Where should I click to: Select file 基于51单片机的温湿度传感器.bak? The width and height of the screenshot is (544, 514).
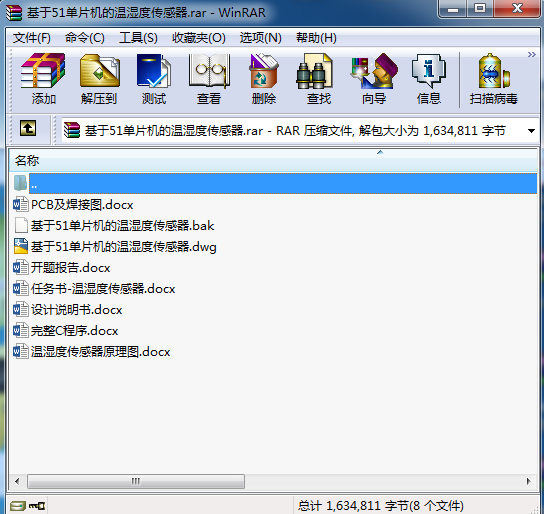click(122, 225)
